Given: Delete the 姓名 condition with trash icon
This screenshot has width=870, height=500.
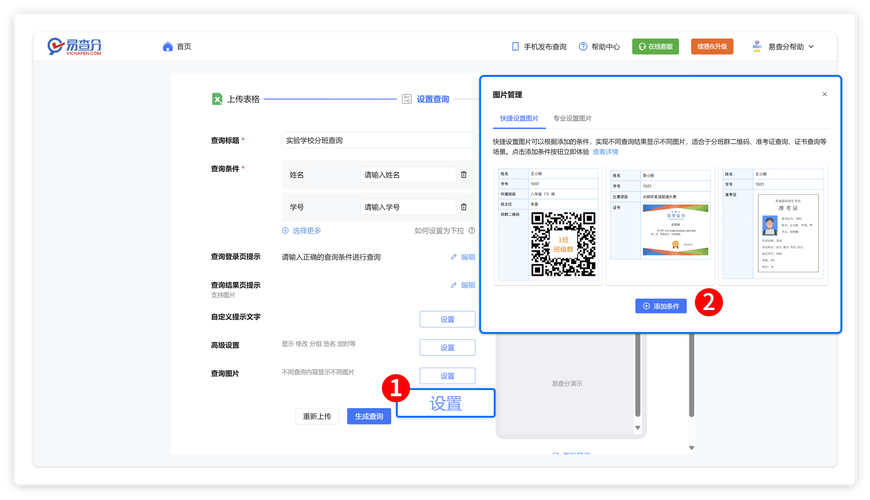Looking at the screenshot, I should (464, 175).
